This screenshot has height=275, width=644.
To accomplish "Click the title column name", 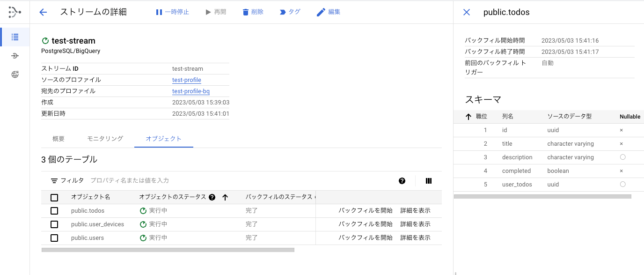I will pyautogui.click(x=507, y=144).
